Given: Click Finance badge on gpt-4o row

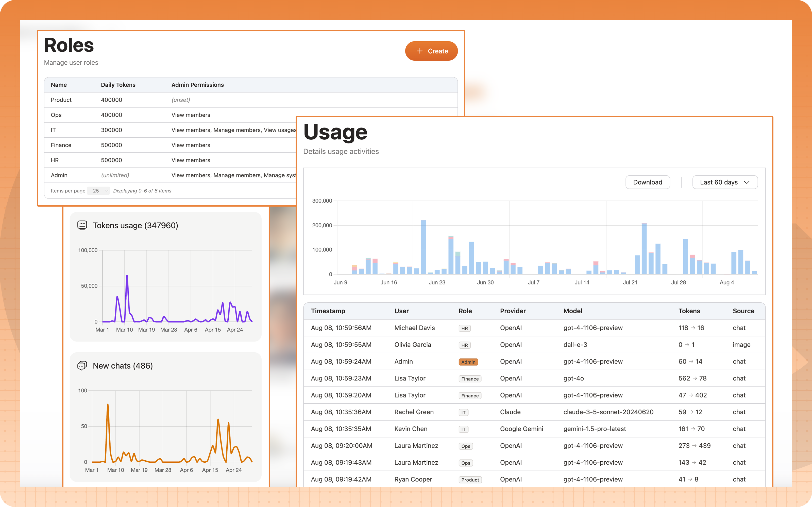Looking at the screenshot, I should 470,378.
